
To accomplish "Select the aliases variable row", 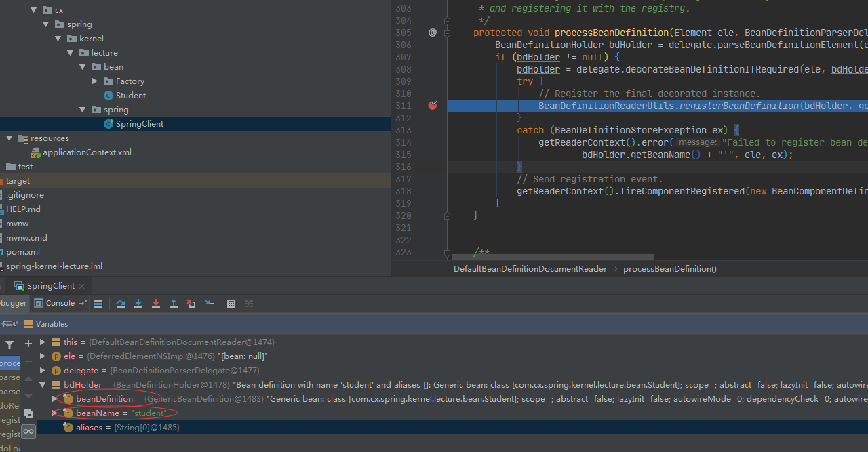I will [452, 428].
